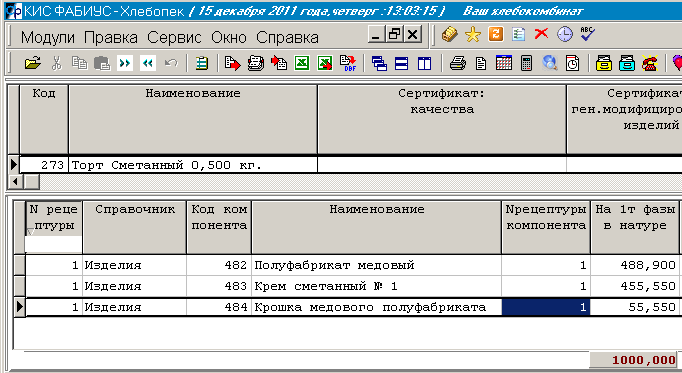
Task: Select the Крошка медового полуфабриката cell
Action: click(x=377, y=307)
